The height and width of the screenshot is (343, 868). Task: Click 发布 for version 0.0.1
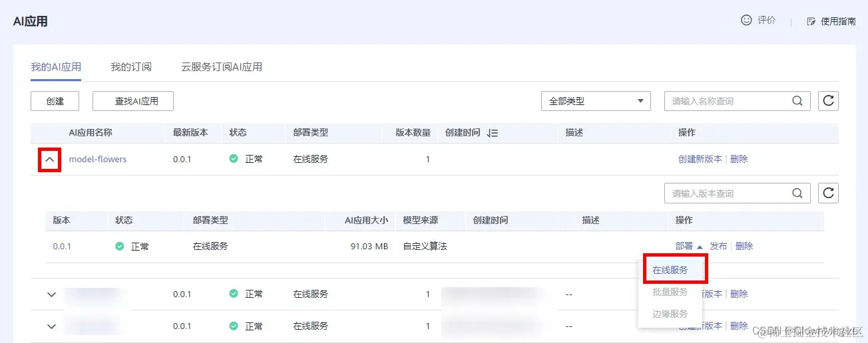(x=718, y=246)
